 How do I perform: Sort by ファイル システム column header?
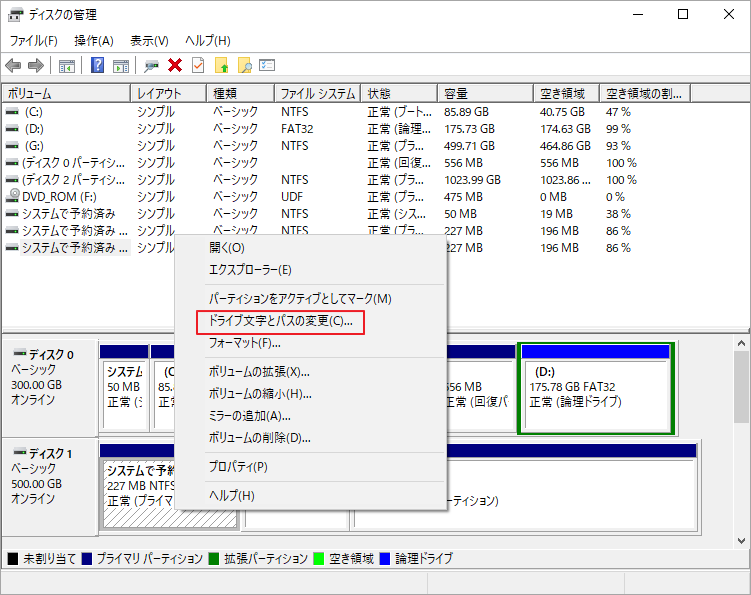click(x=318, y=93)
